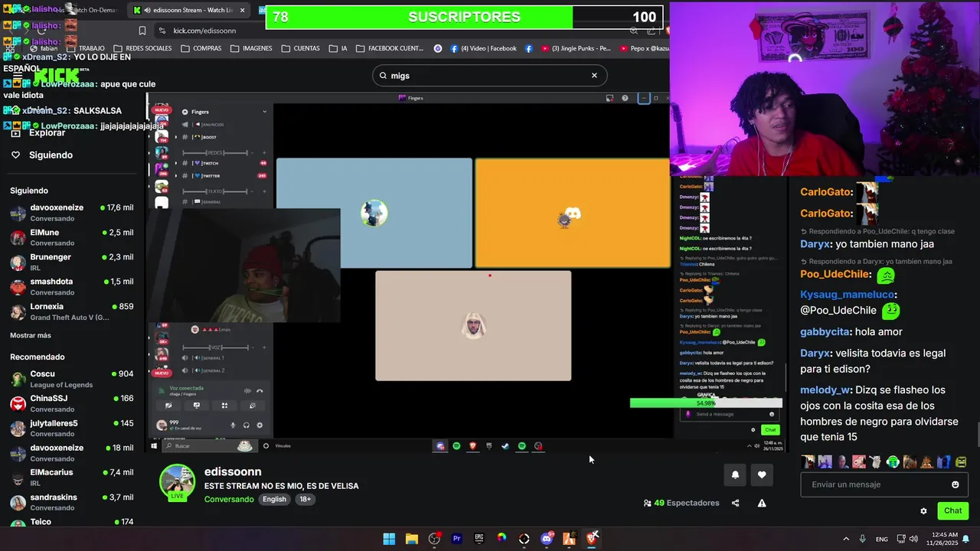Open the IMAGENES bookmarks folder
The image size is (980, 551).
pos(251,48)
